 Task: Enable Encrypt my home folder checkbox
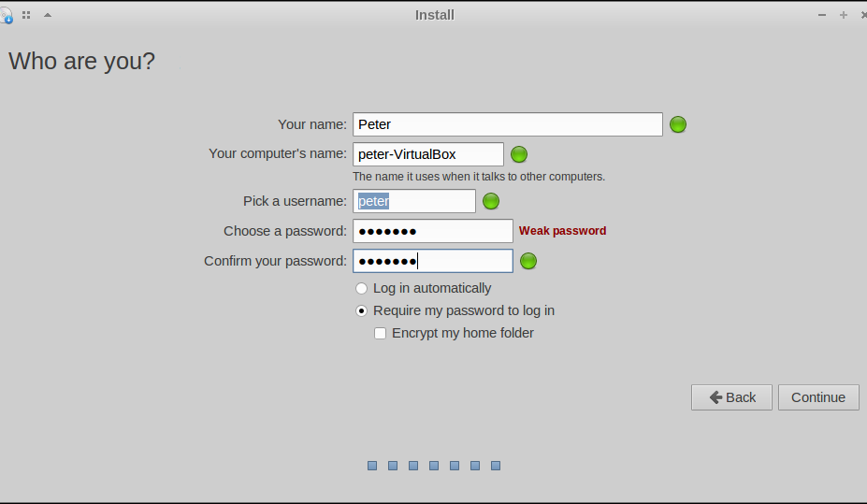[x=380, y=333]
